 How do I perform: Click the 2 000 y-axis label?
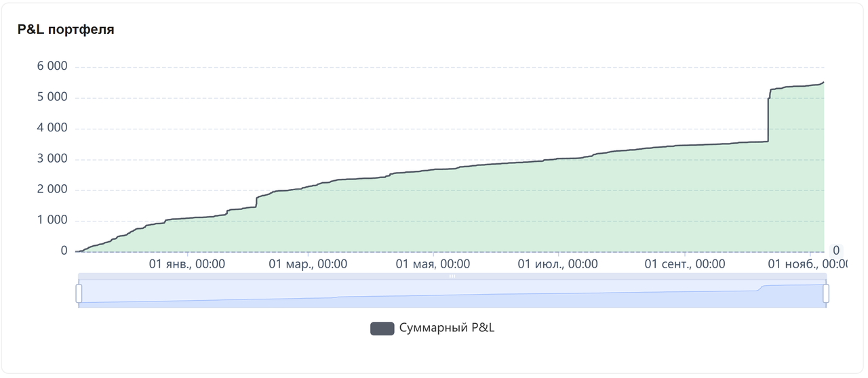pos(52,190)
